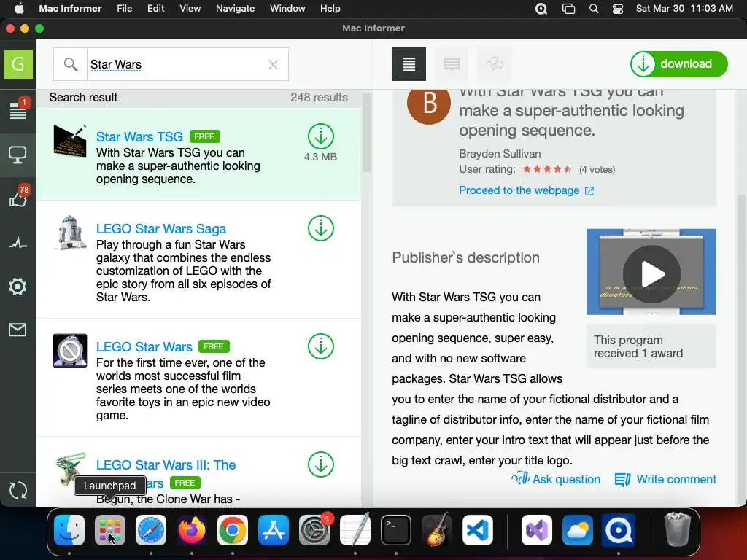This screenshot has width=747, height=560.
Task: Select the computer monitor sidebar icon
Action: coord(18,155)
